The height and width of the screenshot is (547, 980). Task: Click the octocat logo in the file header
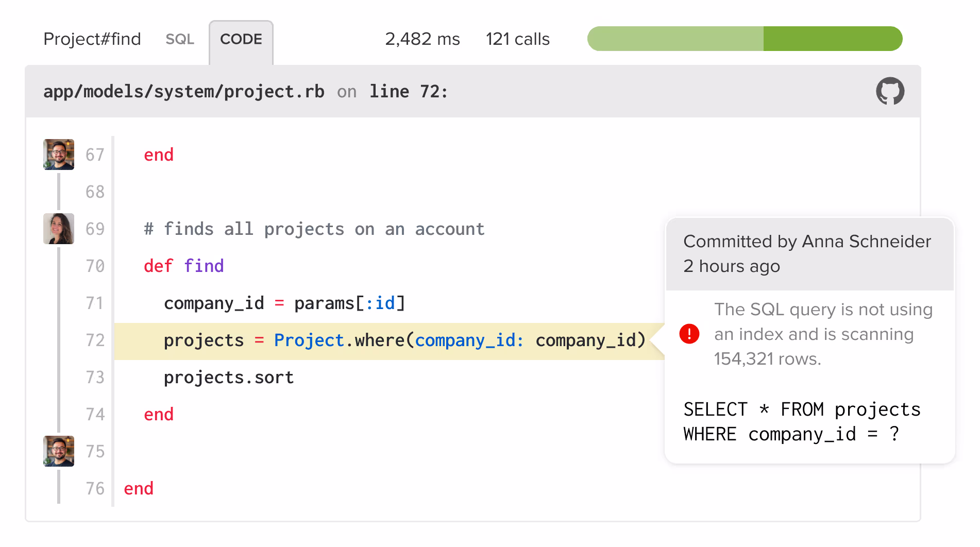tap(890, 91)
